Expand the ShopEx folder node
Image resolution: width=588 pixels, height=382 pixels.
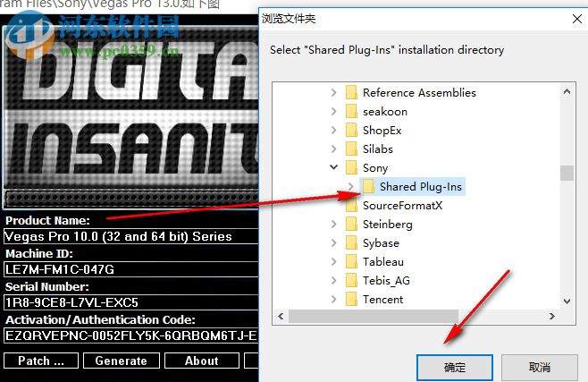tap(333, 130)
